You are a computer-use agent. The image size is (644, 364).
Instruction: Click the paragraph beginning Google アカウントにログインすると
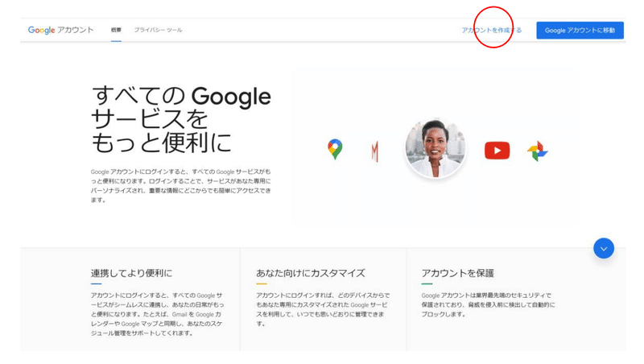[181, 186]
